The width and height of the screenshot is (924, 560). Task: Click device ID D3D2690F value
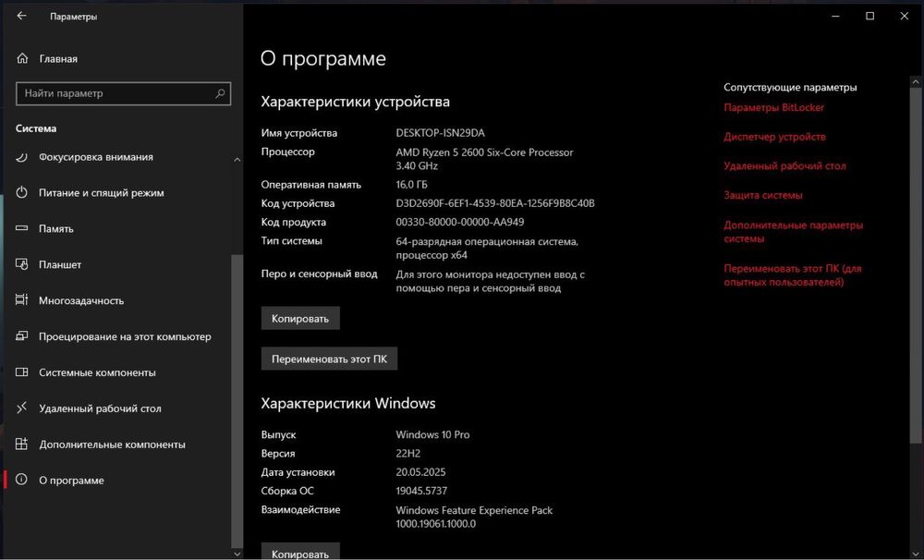[495, 203]
